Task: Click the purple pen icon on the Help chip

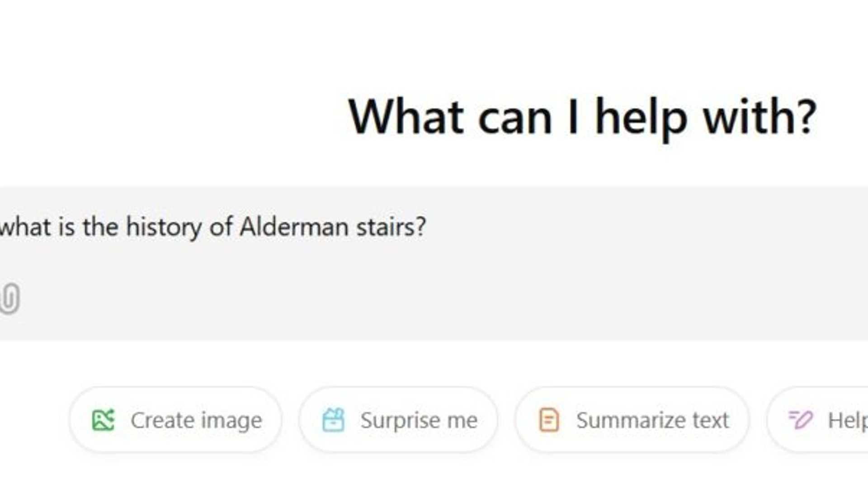Action: [x=799, y=419]
